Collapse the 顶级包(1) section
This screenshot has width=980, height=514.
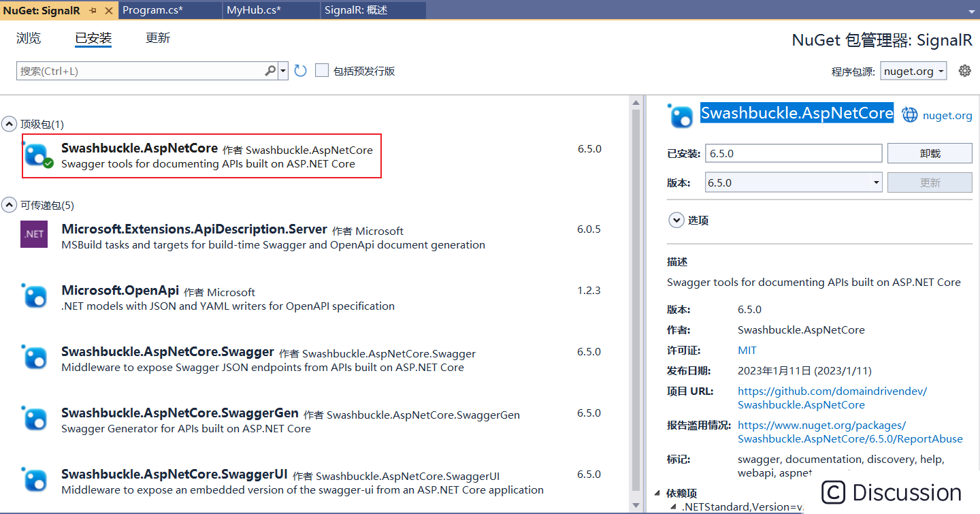(8, 123)
